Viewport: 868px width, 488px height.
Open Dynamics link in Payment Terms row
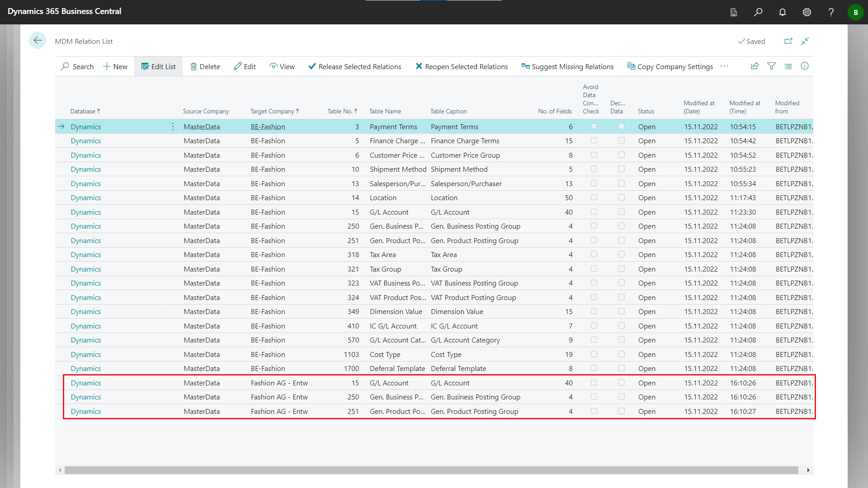(x=85, y=127)
